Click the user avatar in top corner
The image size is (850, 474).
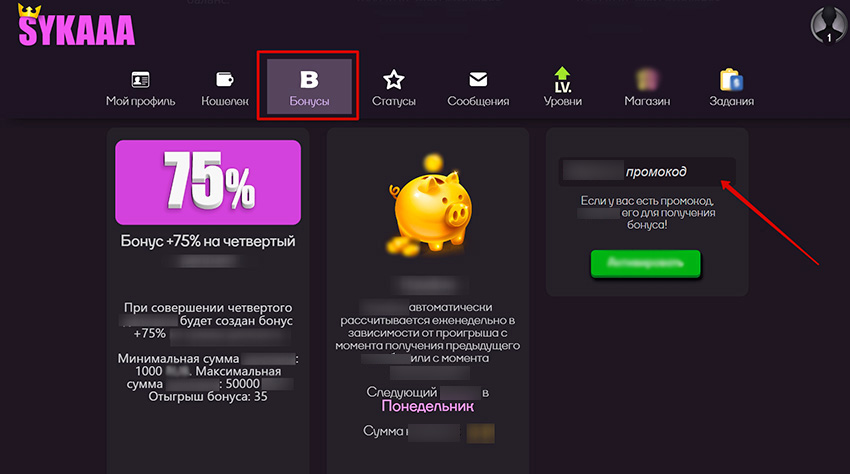tap(829, 25)
